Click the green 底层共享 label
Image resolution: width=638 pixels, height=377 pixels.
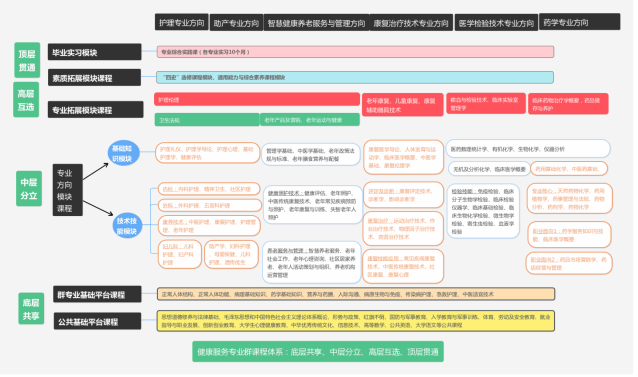tap(31, 309)
